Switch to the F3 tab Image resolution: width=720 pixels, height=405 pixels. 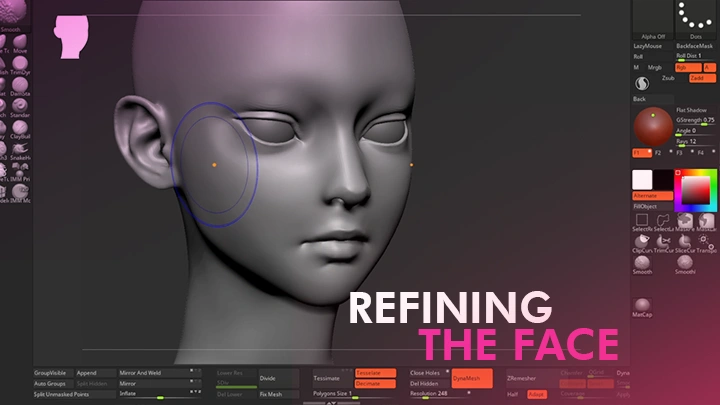pos(685,153)
